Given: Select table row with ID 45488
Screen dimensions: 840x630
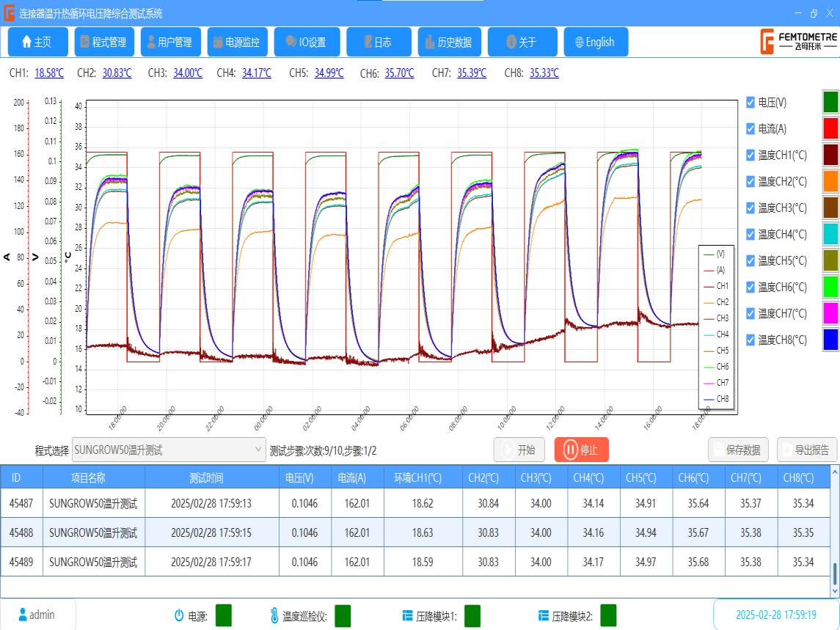Looking at the screenshot, I should (x=21, y=533).
